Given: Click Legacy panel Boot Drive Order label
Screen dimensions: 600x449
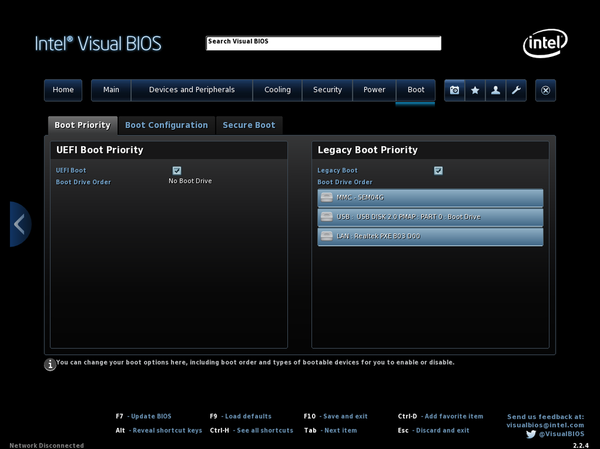Looking at the screenshot, I should 345,182.
